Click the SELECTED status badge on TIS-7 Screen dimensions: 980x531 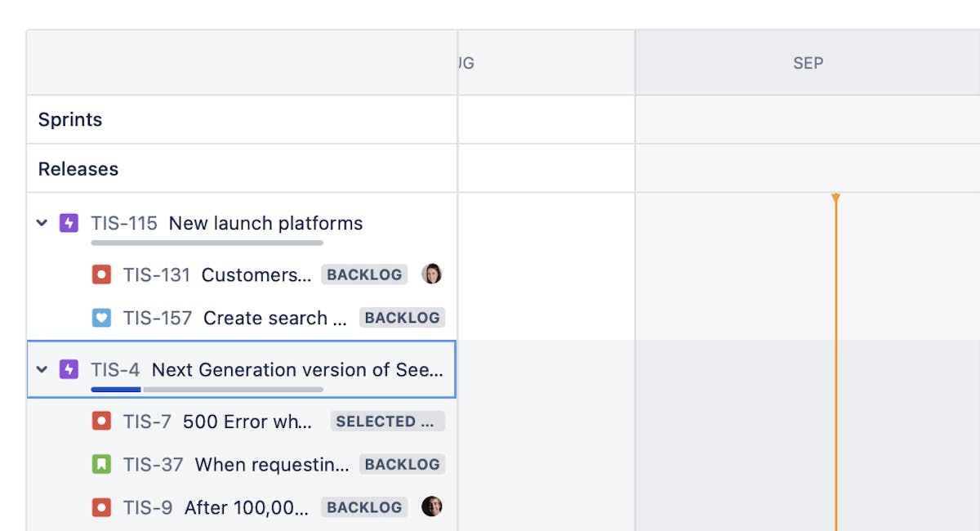click(387, 422)
